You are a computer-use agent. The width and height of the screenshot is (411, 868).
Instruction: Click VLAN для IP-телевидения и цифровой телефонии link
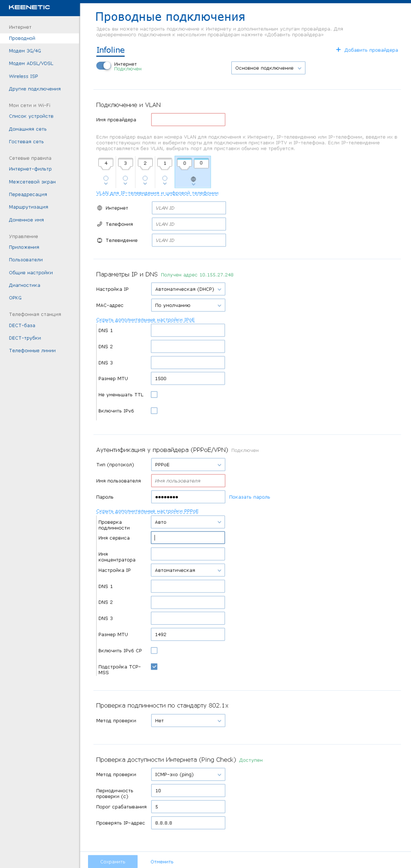point(157,193)
